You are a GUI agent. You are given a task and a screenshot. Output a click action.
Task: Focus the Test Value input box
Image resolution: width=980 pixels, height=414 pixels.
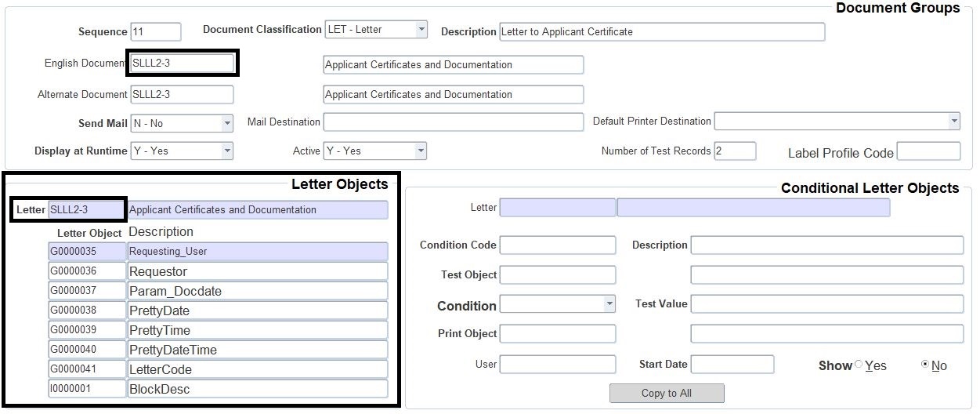[826, 304]
